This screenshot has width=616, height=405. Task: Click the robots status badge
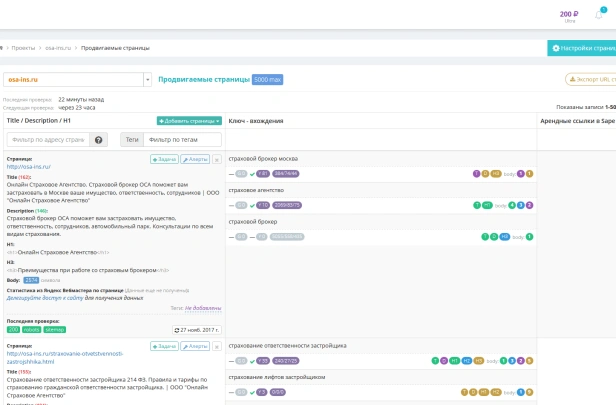click(x=31, y=328)
